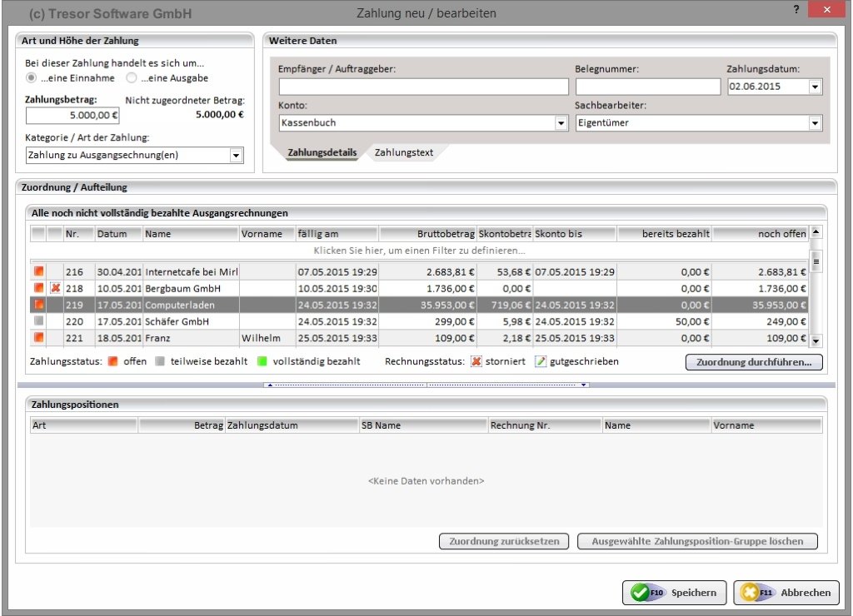Image resolution: width=853 pixels, height=616 pixels.
Task: Click the green 'vollständig bezahlt' legend swatch
Action: click(x=262, y=361)
